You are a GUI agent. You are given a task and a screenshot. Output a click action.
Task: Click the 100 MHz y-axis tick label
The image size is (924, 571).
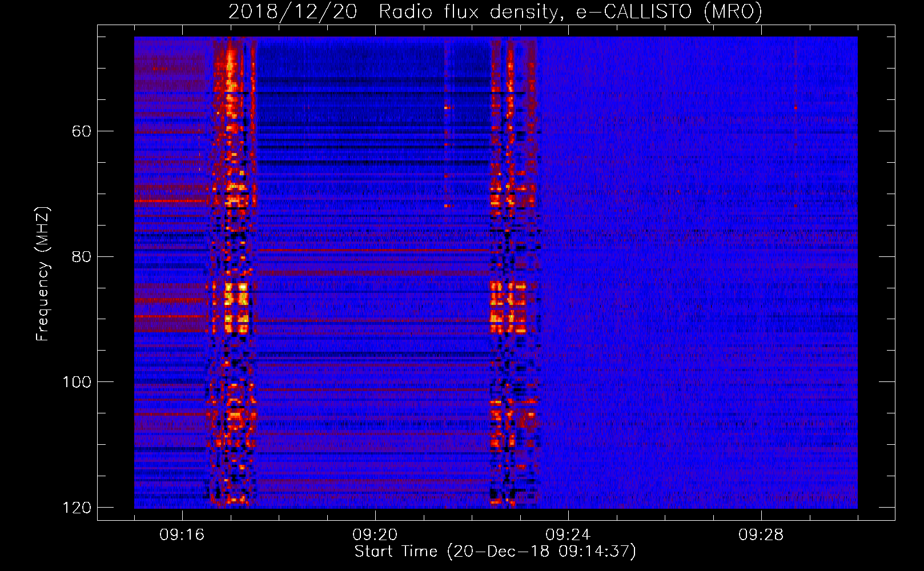tap(77, 382)
